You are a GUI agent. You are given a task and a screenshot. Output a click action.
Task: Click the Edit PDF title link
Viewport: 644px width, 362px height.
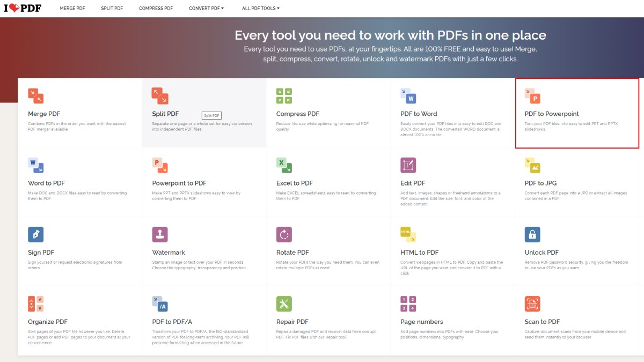(413, 183)
